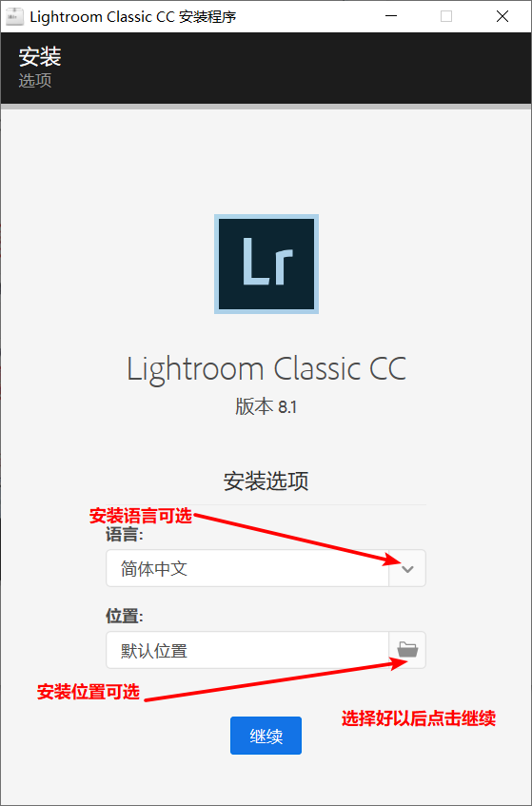This screenshot has height=806, width=532.
Task: Click the Lr Lightroom logo
Action: coord(266,264)
